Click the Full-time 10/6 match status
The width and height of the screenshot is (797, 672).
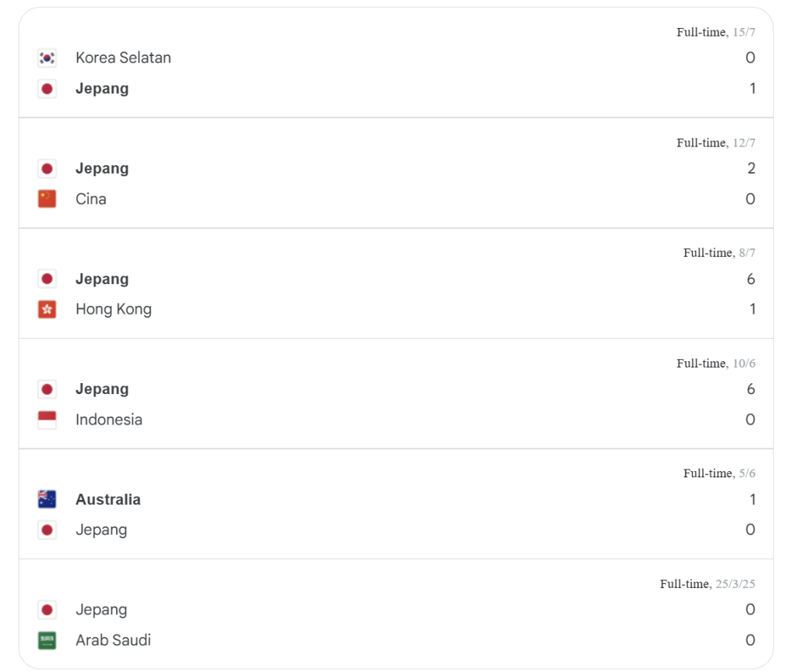(x=715, y=363)
